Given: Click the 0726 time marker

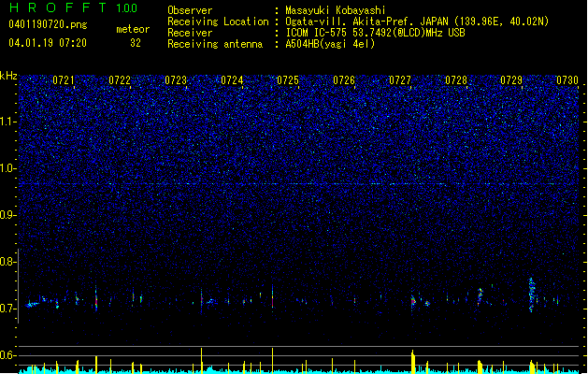Looking at the screenshot, I should pos(344,80).
